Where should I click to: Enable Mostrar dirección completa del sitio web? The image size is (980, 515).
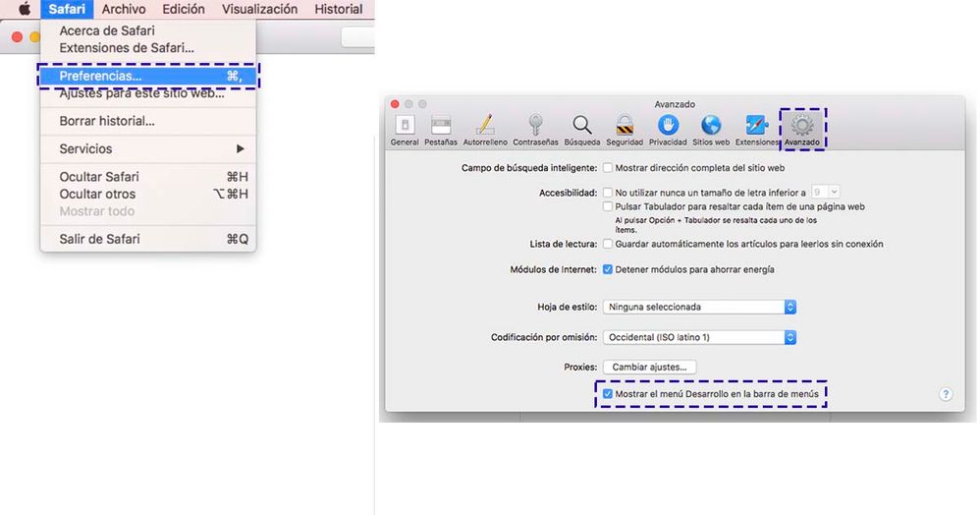[x=608, y=168]
